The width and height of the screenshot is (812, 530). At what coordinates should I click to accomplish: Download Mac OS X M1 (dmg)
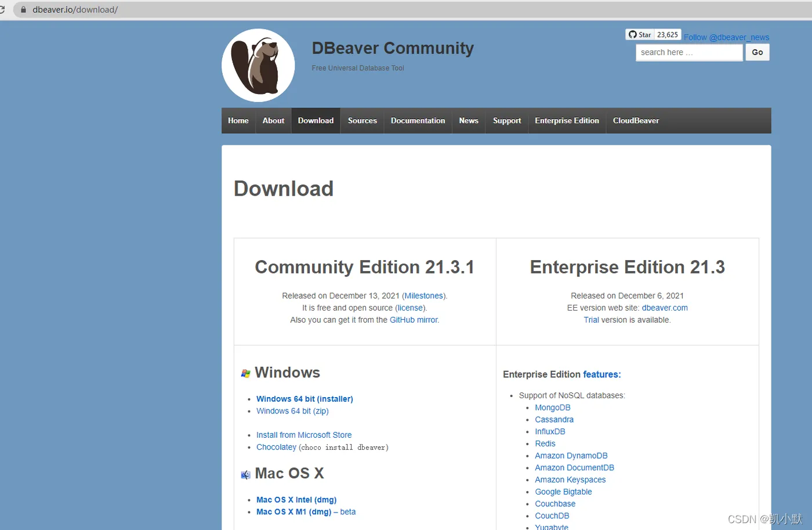(x=294, y=512)
